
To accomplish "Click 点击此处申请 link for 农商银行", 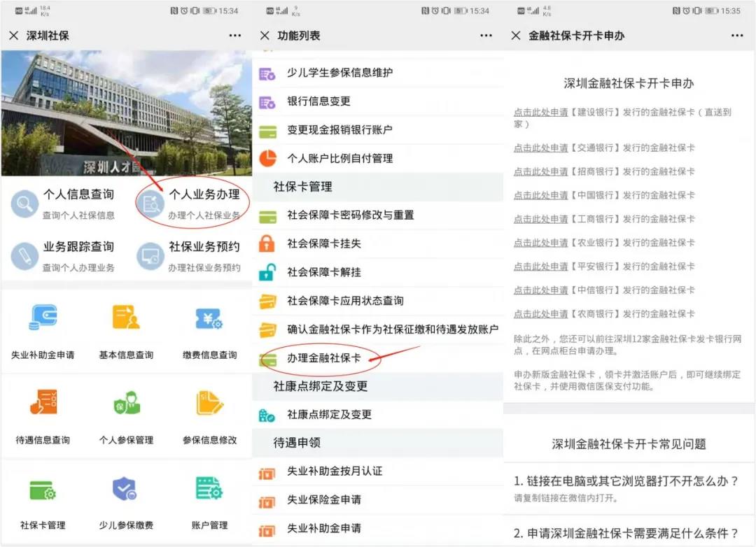I will (540, 314).
